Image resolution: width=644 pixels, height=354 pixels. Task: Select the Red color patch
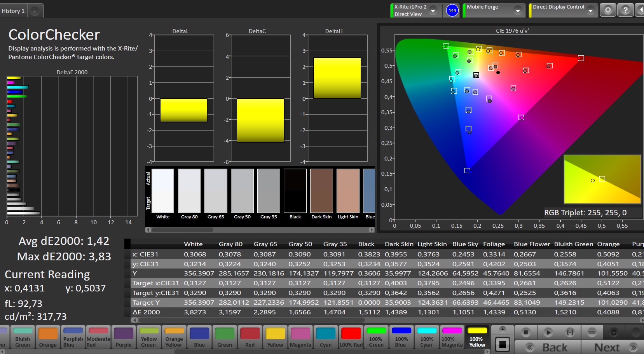click(x=250, y=337)
